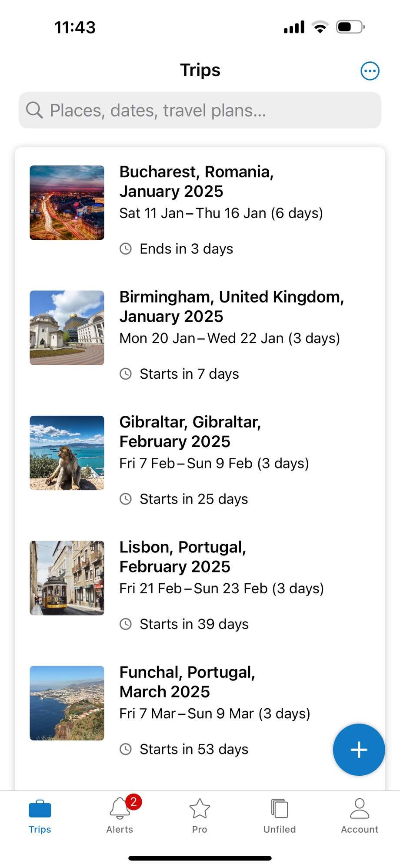The height and width of the screenshot is (868, 400).
Task: Go to the Pro star tab
Action: pyautogui.click(x=200, y=814)
